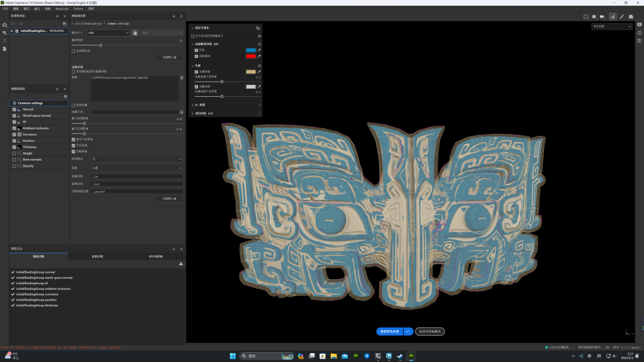Open the arrow next to blue bake button
The height and width of the screenshot is (362, 644).
coord(408,331)
